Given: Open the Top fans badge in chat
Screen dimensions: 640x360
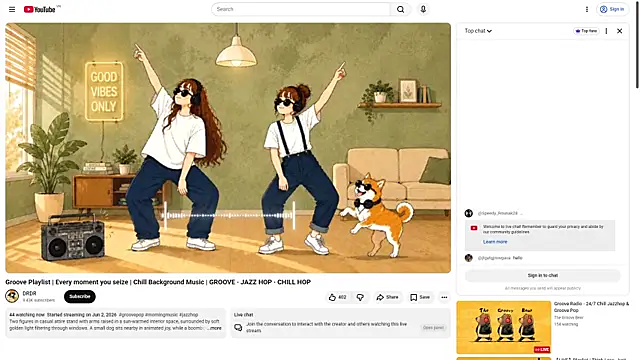Looking at the screenshot, I should [586, 31].
